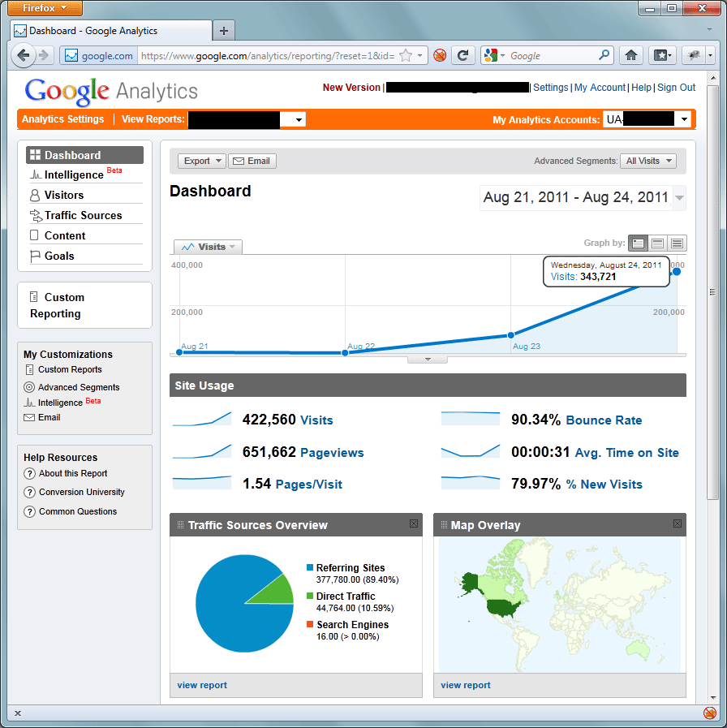Open the Export dropdown
Viewport: 727px width, 728px height.
click(x=202, y=162)
